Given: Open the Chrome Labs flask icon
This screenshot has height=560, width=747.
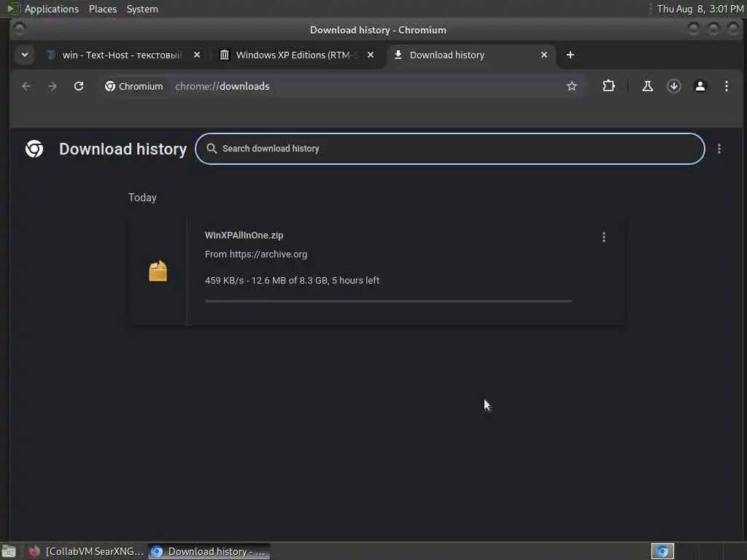Looking at the screenshot, I should click(648, 86).
